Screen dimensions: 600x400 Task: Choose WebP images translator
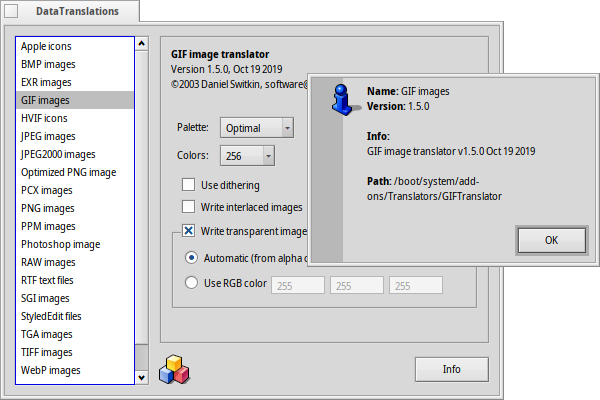[x=51, y=370]
